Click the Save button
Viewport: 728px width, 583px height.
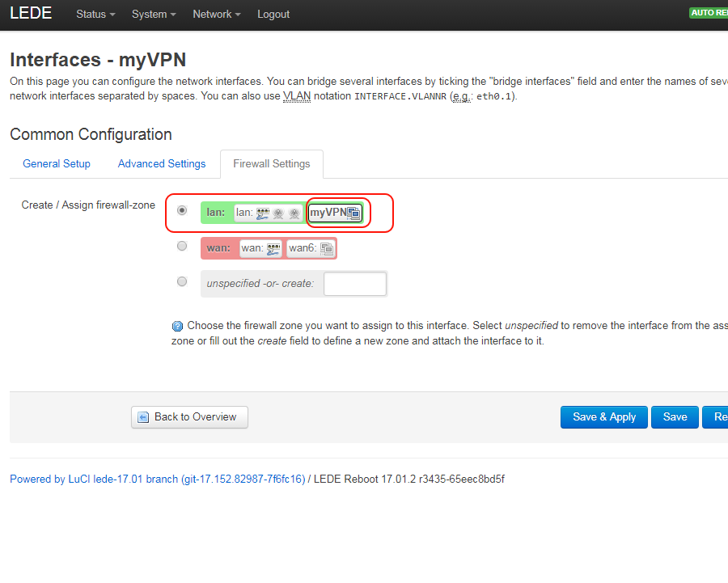pyautogui.click(x=675, y=417)
